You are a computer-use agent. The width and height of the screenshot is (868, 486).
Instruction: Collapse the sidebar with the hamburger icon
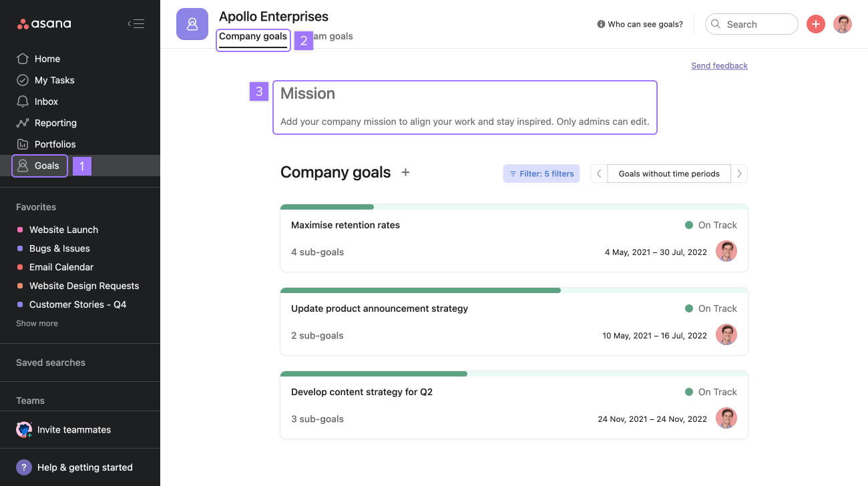click(136, 24)
